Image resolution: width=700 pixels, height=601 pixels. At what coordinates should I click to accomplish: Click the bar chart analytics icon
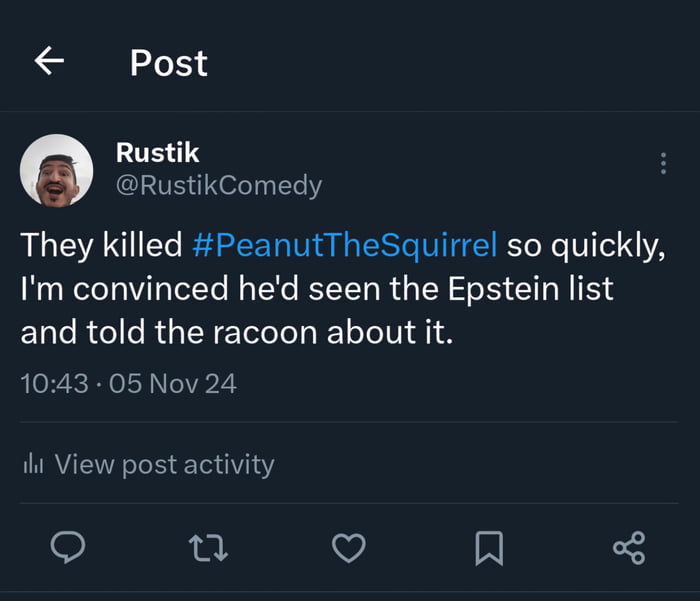[33, 464]
